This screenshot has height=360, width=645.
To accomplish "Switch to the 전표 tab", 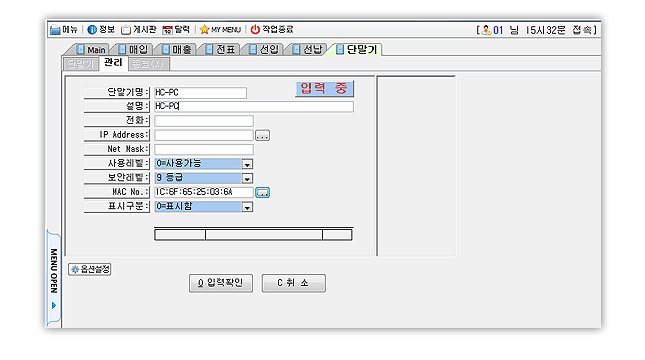I will point(220,50).
